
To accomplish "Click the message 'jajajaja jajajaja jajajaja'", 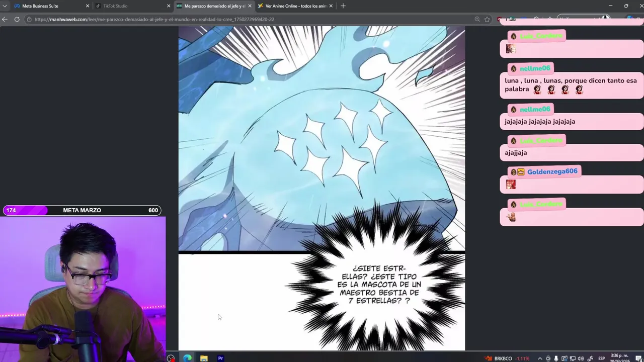I will pyautogui.click(x=540, y=121).
